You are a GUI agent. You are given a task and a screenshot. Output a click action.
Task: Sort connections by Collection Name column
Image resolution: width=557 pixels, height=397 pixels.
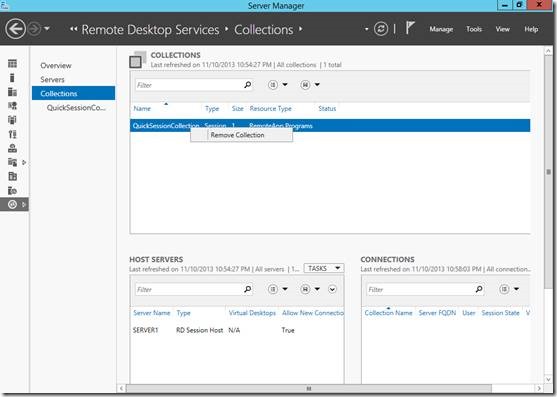pyautogui.click(x=388, y=313)
